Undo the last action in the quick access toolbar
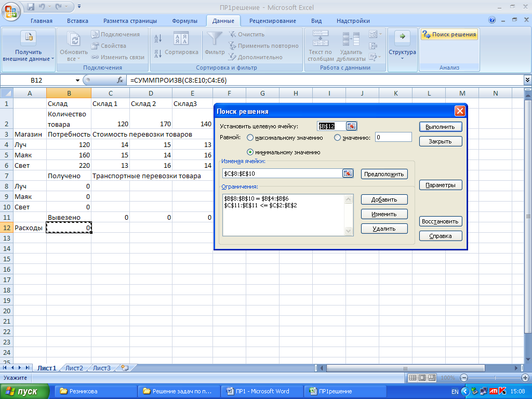Image resolution: width=532 pixels, height=399 pixels. coord(42,6)
